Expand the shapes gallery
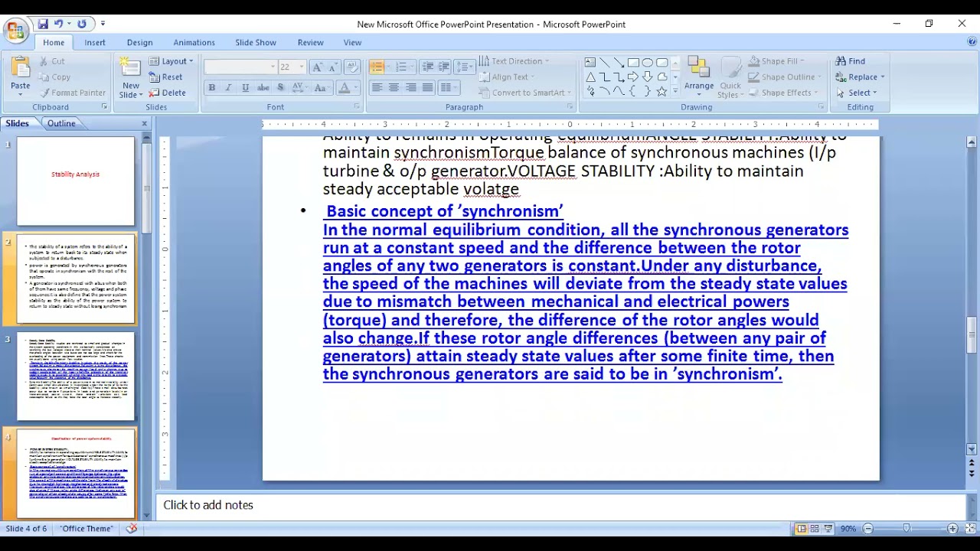The width and height of the screenshot is (980, 551). point(675,92)
